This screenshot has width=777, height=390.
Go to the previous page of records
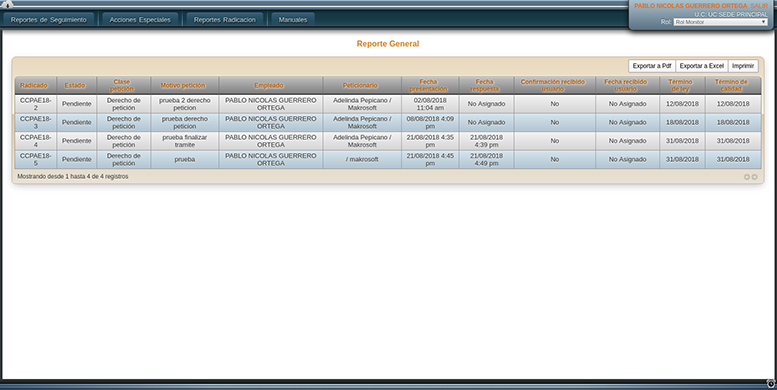click(x=747, y=177)
